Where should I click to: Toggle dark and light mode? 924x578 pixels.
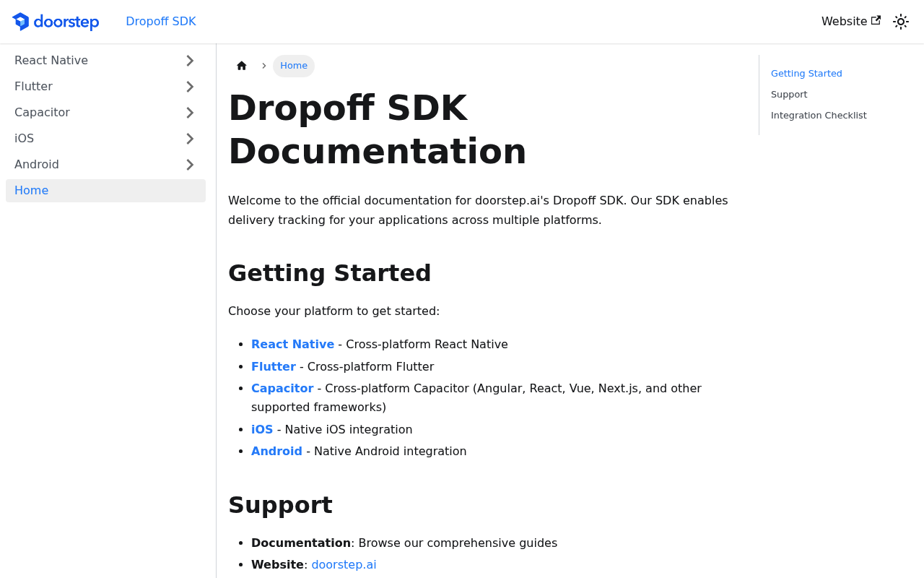(x=901, y=22)
